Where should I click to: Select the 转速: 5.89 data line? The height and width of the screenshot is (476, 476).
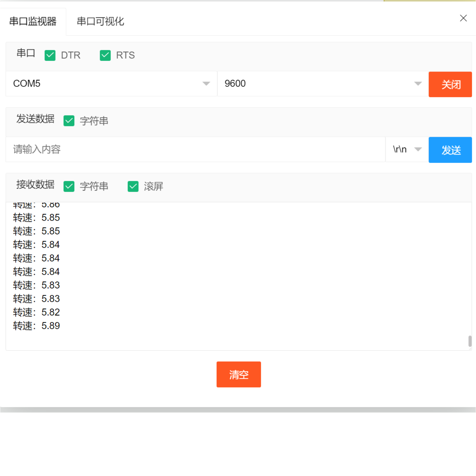click(x=36, y=326)
